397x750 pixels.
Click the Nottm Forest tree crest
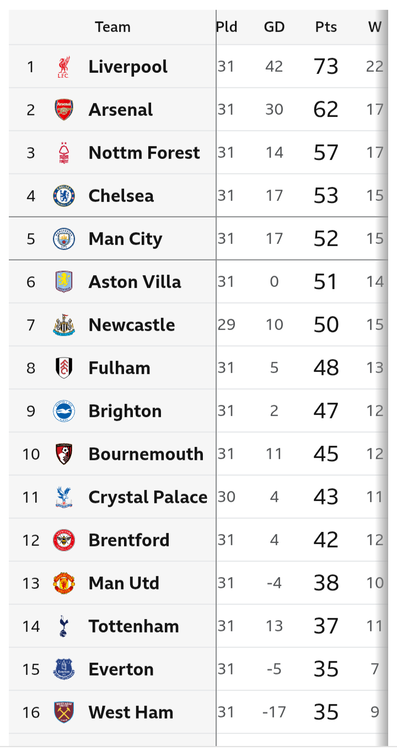coord(64,153)
